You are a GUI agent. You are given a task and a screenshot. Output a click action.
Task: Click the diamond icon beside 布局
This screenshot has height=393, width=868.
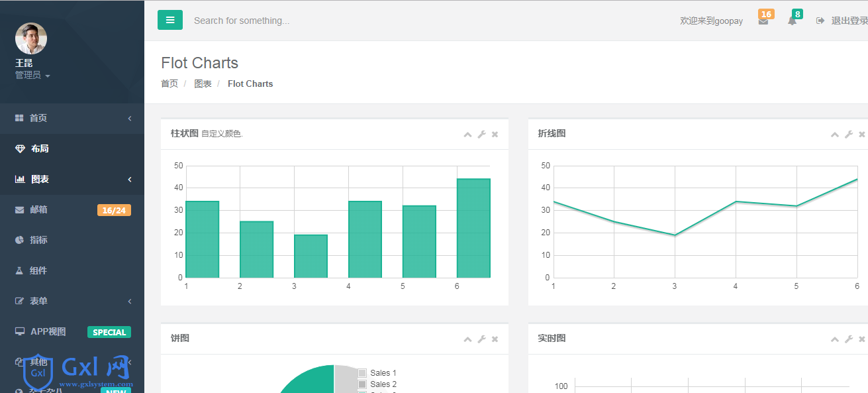[20, 148]
